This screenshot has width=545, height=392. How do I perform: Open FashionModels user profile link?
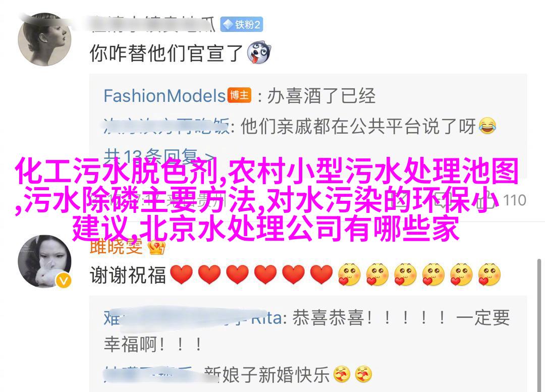pyautogui.click(x=165, y=96)
